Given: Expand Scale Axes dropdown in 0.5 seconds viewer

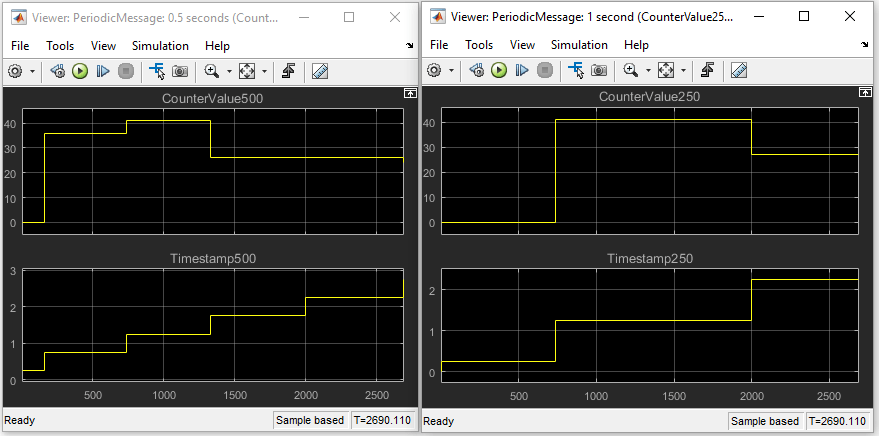Looking at the screenshot, I should pyautogui.click(x=263, y=71).
